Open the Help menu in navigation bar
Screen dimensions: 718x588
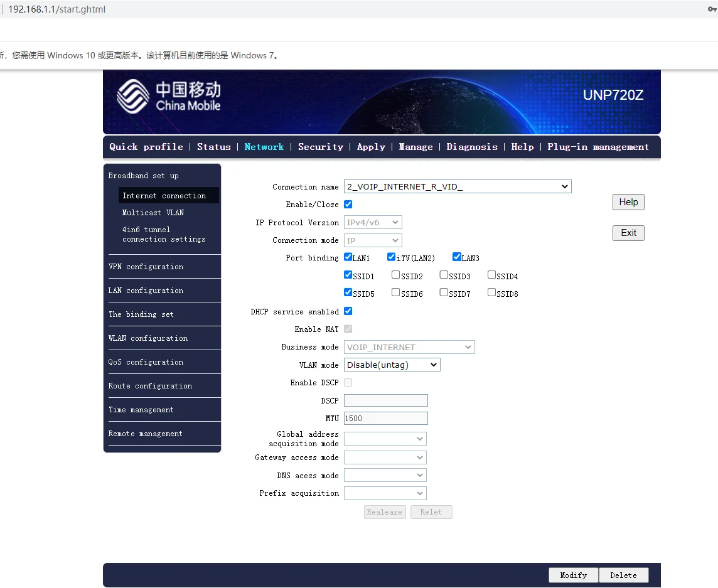click(522, 147)
